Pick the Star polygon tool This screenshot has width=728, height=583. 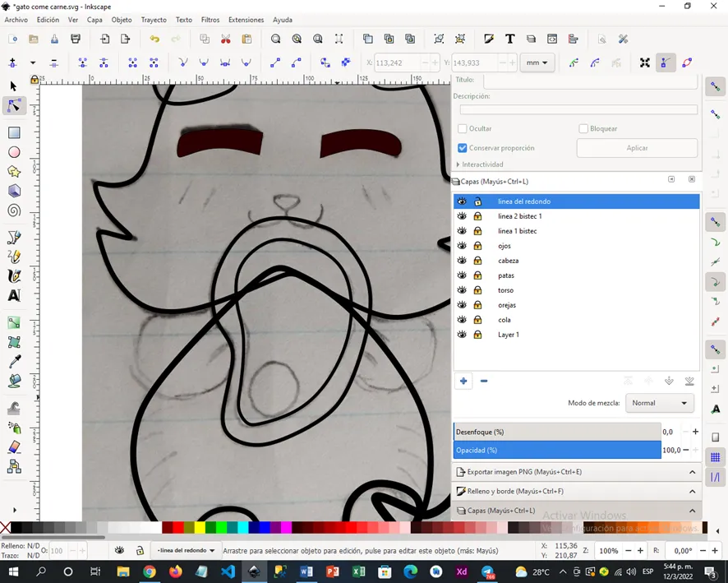(14, 172)
